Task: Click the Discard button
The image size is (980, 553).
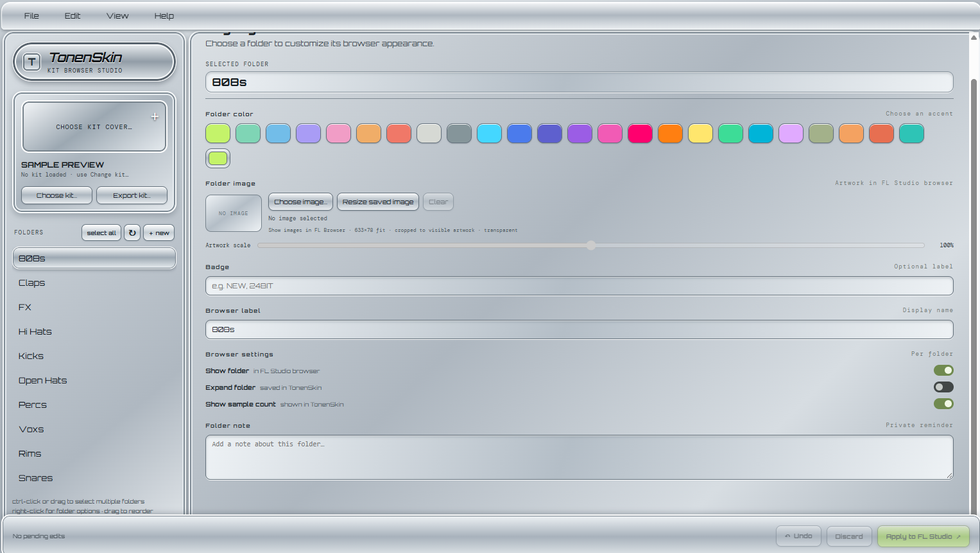Action: click(x=849, y=536)
